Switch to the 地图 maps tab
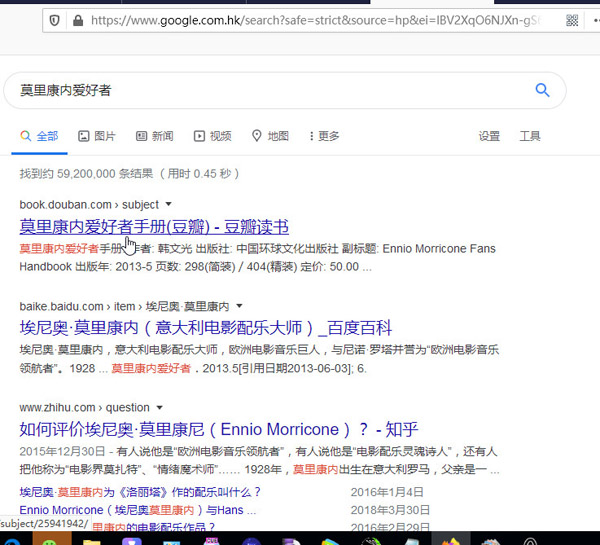The image size is (600, 545). click(x=270, y=136)
